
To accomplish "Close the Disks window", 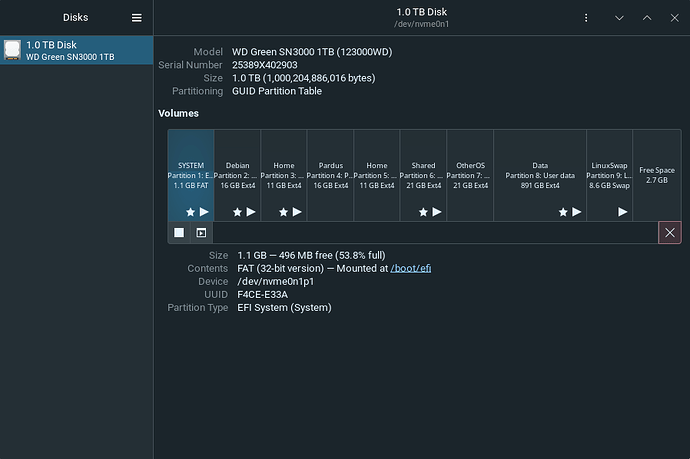I will 674,18.
